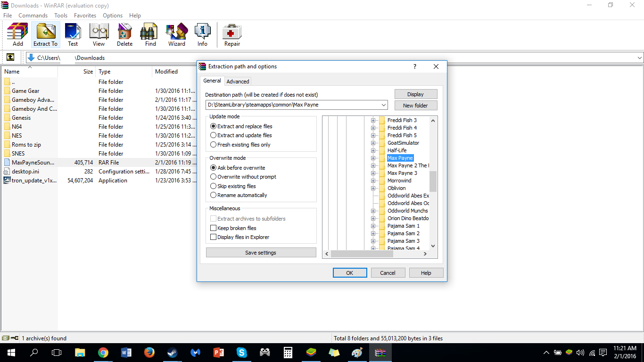Select the tron_update application file icon
This screenshot has width=644, height=362.
coord(7,180)
